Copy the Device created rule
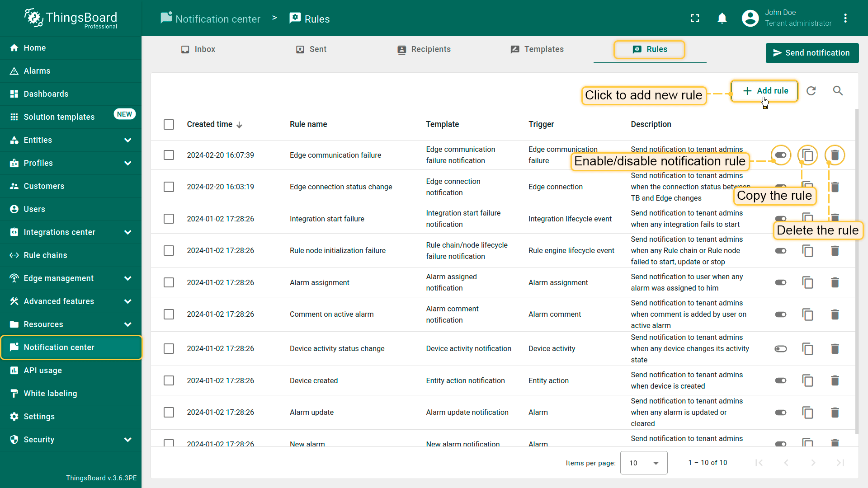 pyautogui.click(x=807, y=380)
